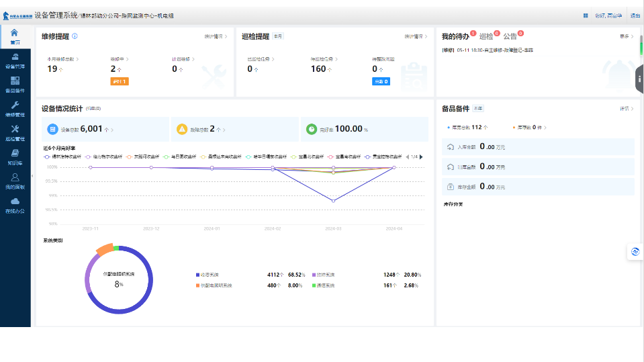Open the 知识库 book icon in sidebar

[15, 157]
